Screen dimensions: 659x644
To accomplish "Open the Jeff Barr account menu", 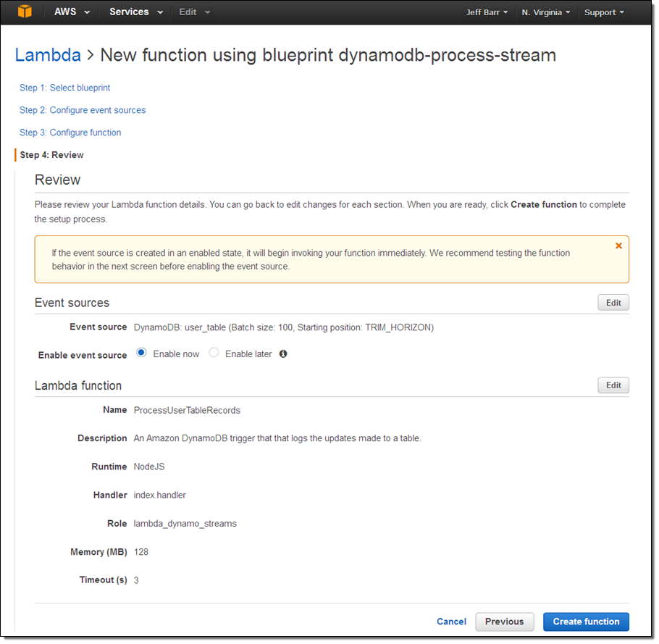I will tap(487, 12).
